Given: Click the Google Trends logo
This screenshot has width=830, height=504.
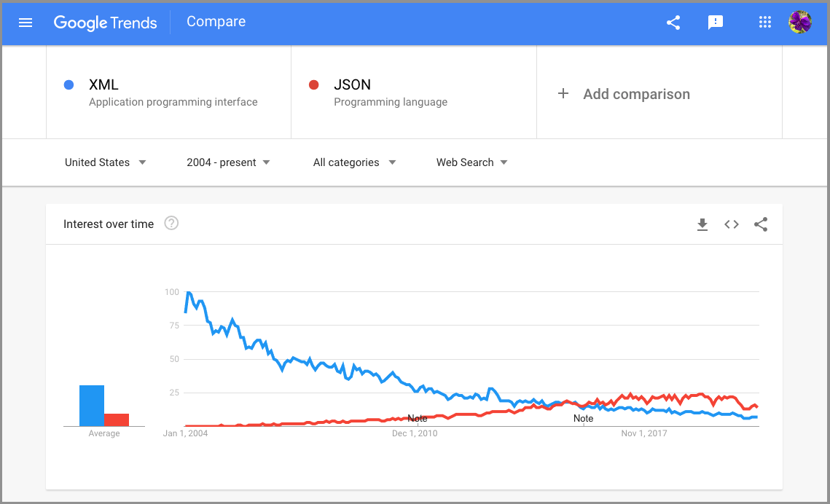Looking at the screenshot, I should [x=106, y=23].
